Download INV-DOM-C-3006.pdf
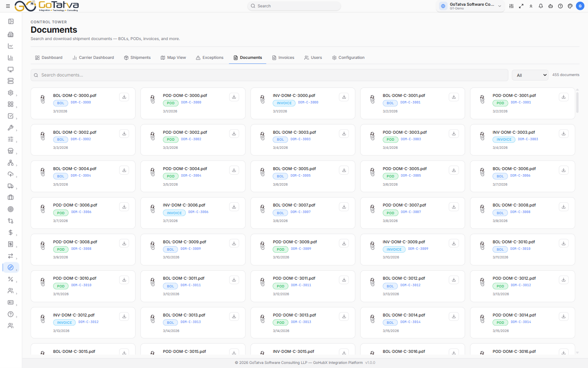Viewport: 588px width, 368px height. (234, 207)
